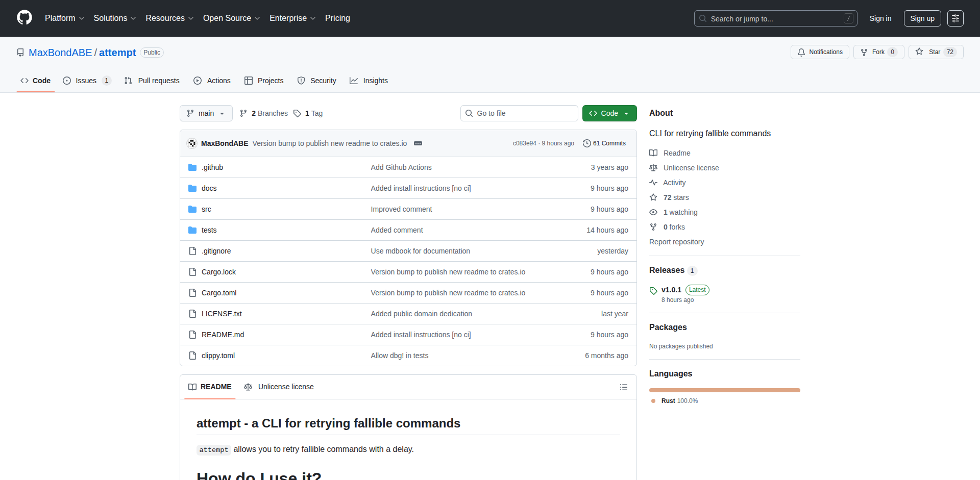
Task: Click the Fork button
Action: point(878,52)
